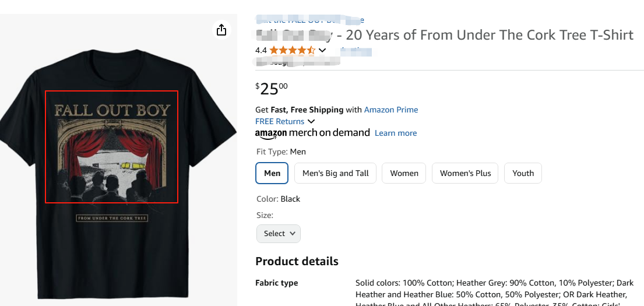
Task: Click the orange star rating icons
Action: [x=292, y=51]
